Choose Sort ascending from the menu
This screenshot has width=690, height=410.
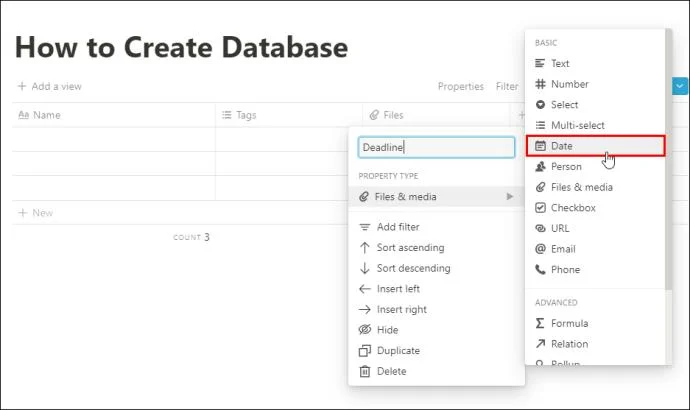pyautogui.click(x=410, y=248)
